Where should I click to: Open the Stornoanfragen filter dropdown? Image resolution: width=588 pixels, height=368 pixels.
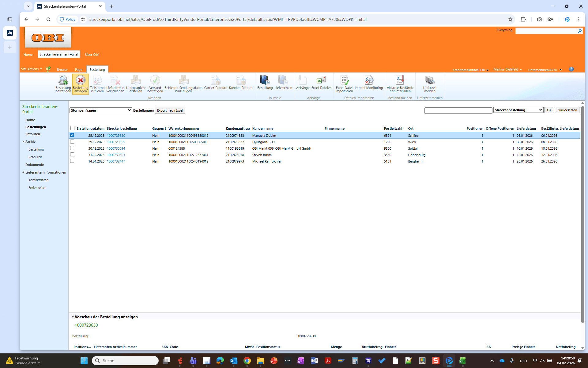pos(101,110)
